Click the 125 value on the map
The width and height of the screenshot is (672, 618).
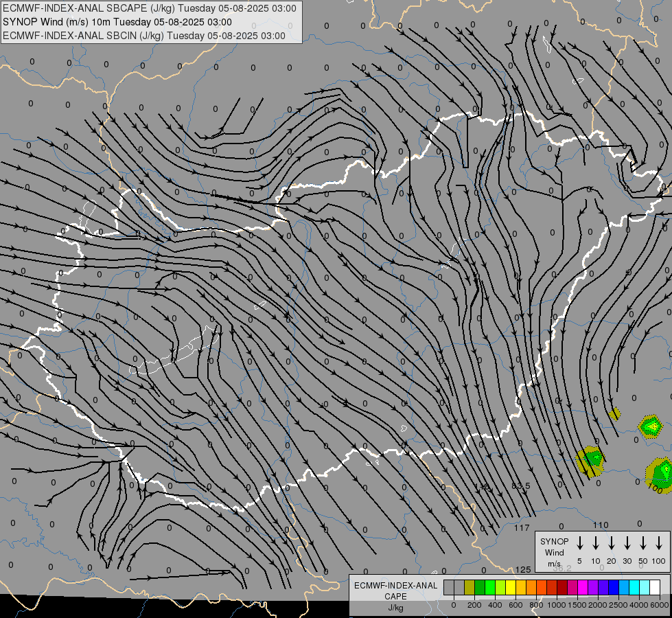(x=523, y=569)
